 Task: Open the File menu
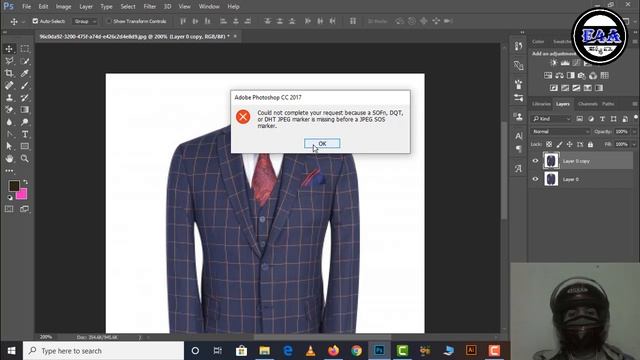[27, 7]
